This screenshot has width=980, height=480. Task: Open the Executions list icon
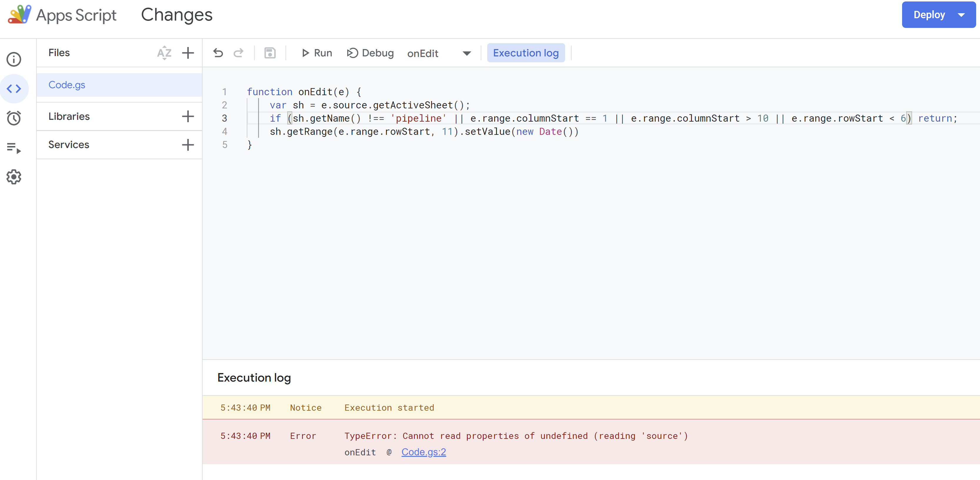tap(14, 147)
